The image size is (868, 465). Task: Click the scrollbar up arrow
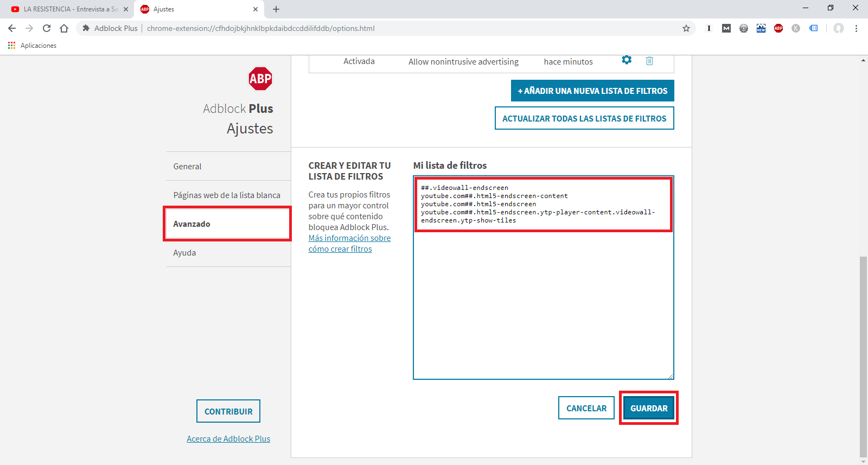click(x=863, y=60)
